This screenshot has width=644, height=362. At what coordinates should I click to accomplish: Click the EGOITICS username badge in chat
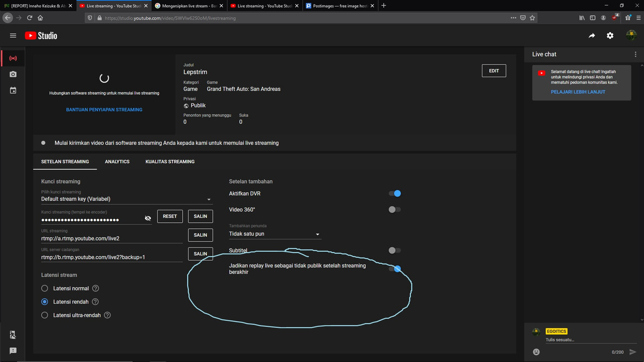pyautogui.click(x=556, y=331)
